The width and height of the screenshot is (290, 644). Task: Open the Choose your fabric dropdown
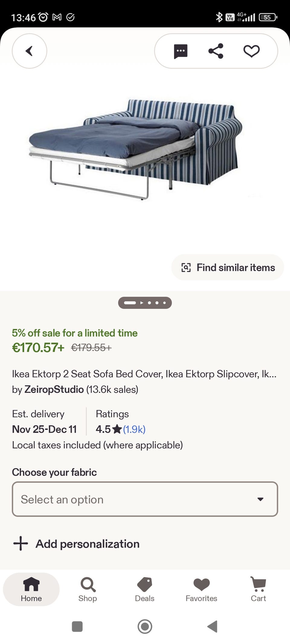(x=145, y=499)
